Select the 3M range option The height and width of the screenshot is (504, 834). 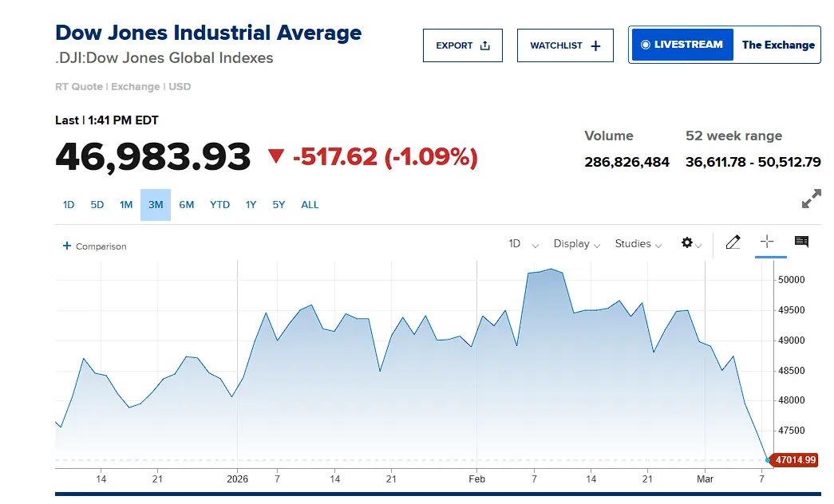click(156, 205)
